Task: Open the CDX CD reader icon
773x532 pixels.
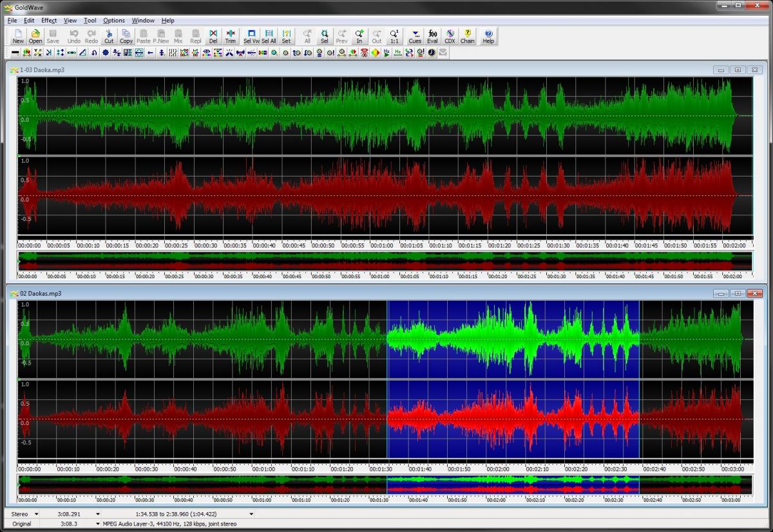Action: (450, 36)
